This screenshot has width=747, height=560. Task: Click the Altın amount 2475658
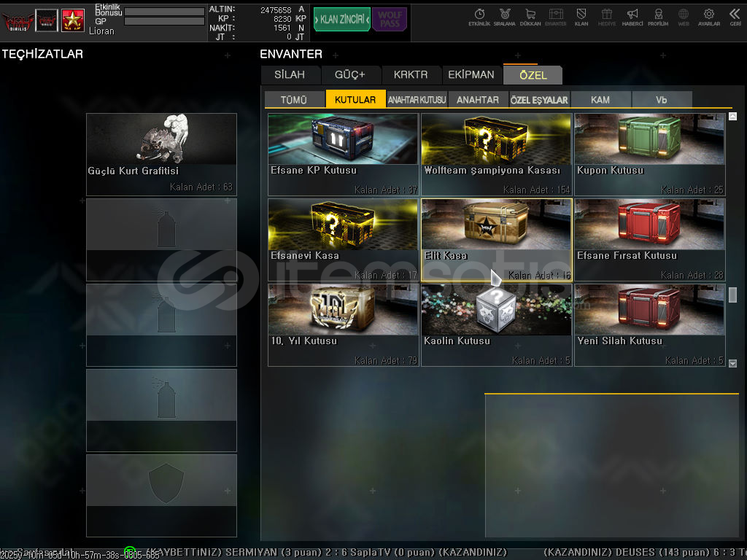coord(276,9)
